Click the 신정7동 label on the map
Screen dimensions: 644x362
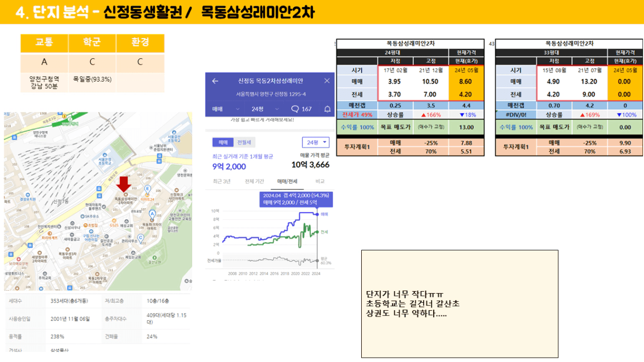(61, 202)
